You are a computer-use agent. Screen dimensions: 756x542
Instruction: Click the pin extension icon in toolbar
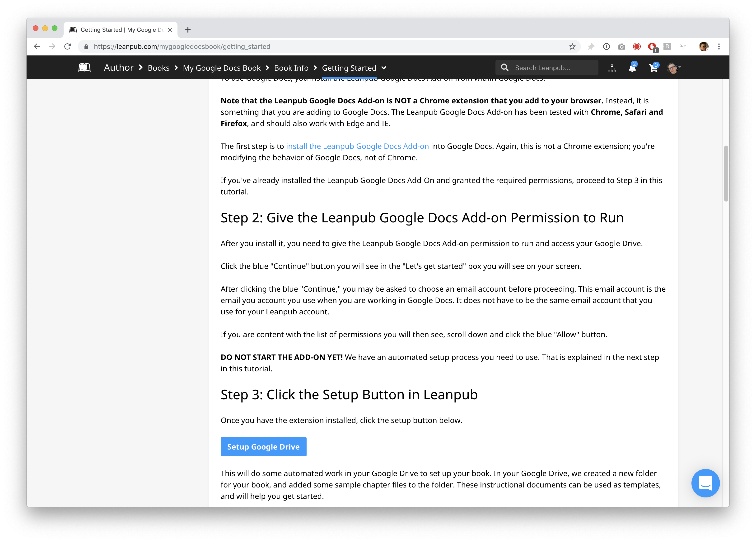click(x=591, y=47)
